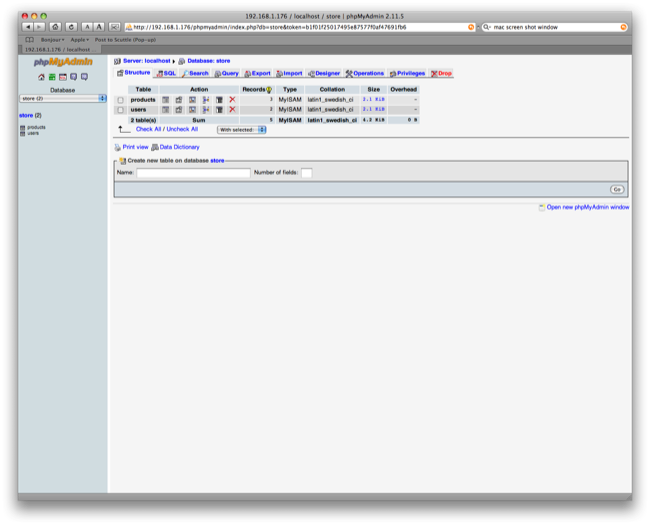Click the Check All link
Viewport: 650px width, 525px height.
tap(148, 129)
